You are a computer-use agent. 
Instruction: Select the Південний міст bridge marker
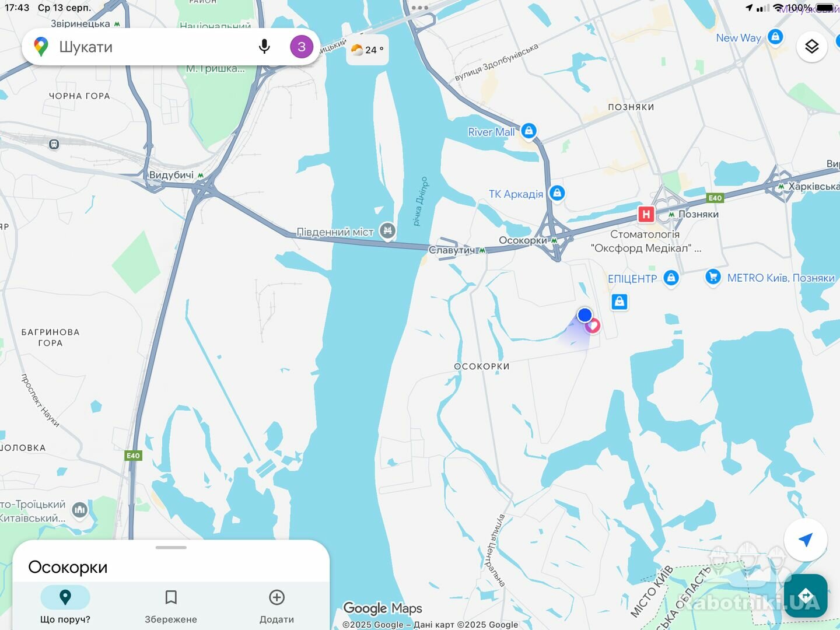(x=387, y=231)
